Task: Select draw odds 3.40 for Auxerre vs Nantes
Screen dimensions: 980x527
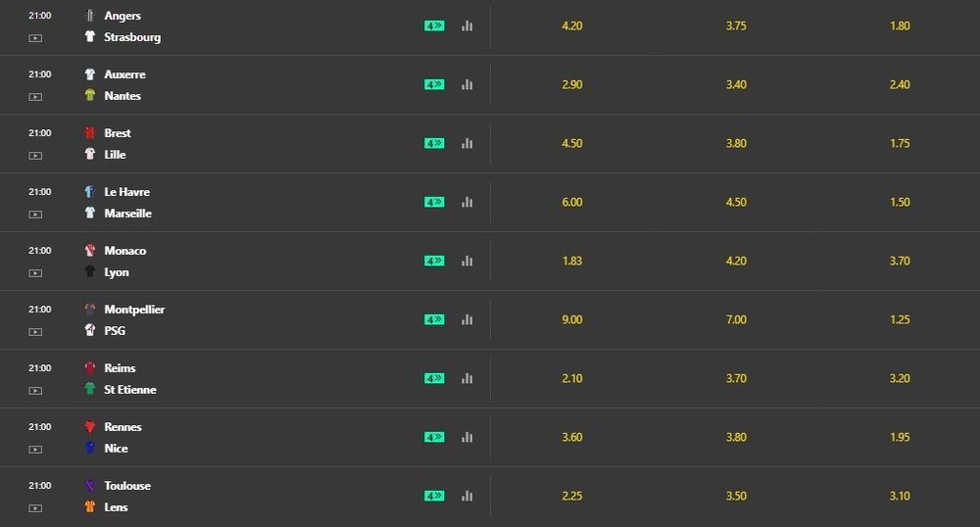Action: [x=736, y=84]
